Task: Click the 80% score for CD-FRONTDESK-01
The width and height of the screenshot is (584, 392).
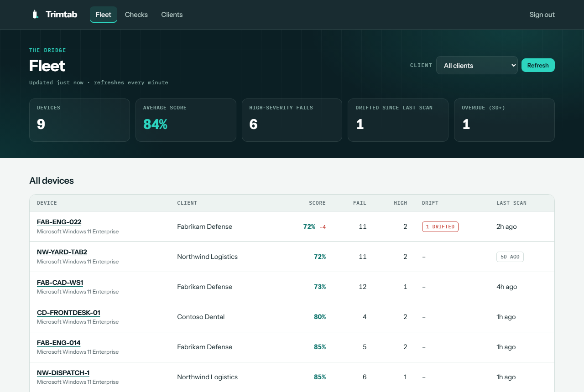Action: pos(320,317)
